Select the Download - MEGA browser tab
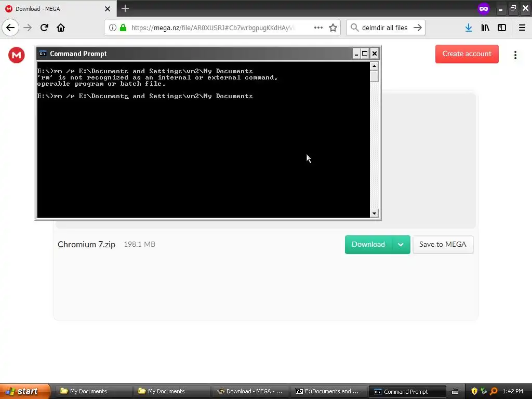The height and width of the screenshot is (399, 532). click(x=58, y=9)
